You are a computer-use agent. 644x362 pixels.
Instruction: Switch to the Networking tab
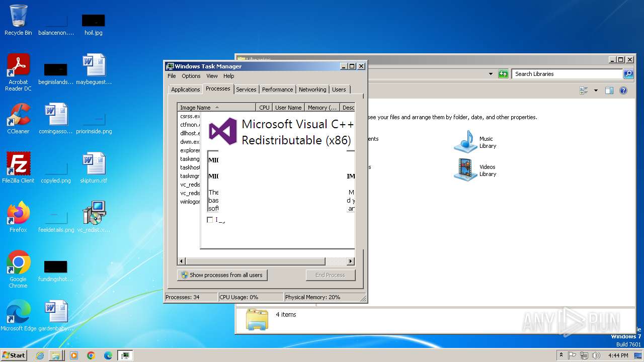click(312, 89)
